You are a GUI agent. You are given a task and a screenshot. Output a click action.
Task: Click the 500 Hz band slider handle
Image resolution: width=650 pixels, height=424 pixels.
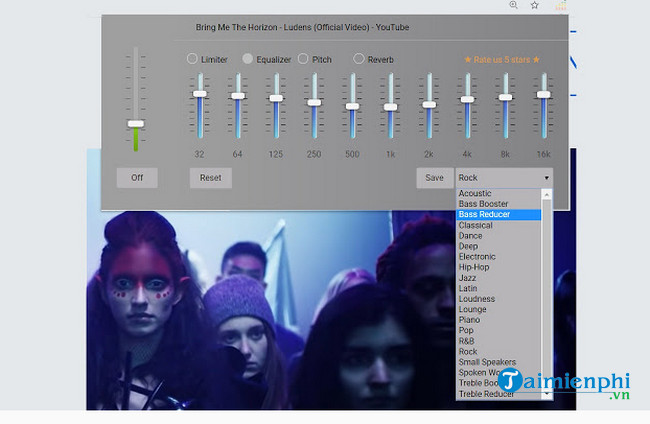click(352, 106)
